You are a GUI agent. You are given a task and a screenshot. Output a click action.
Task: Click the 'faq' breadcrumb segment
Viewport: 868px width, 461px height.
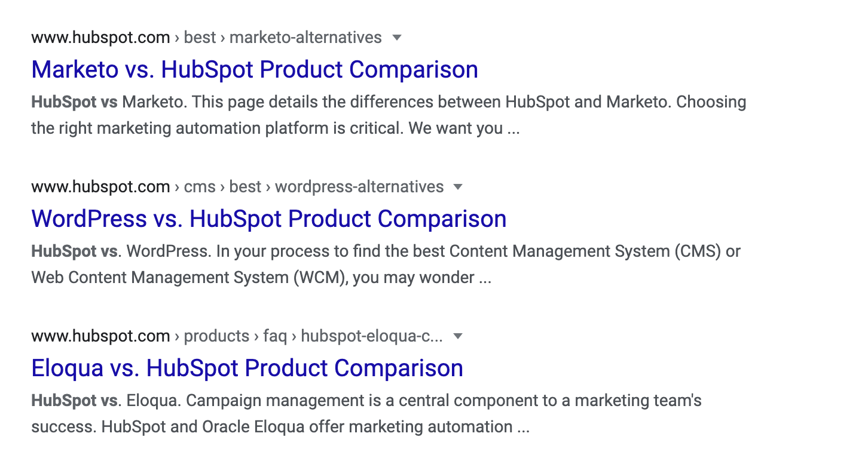pyautogui.click(x=275, y=336)
